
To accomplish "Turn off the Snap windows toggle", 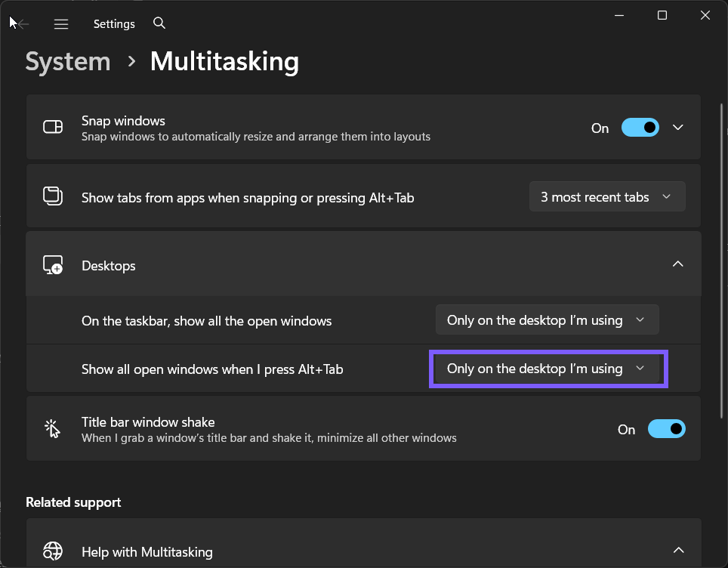I will click(640, 127).
